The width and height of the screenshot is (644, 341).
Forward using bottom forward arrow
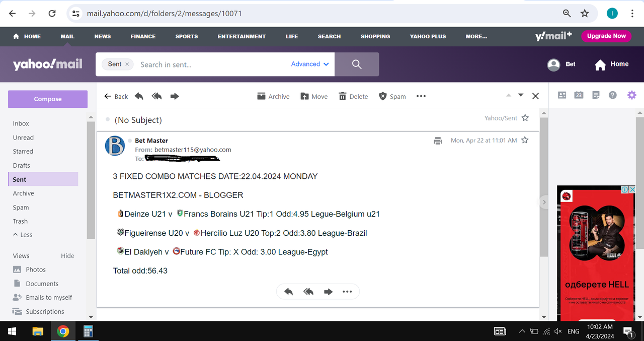point(328,292)
